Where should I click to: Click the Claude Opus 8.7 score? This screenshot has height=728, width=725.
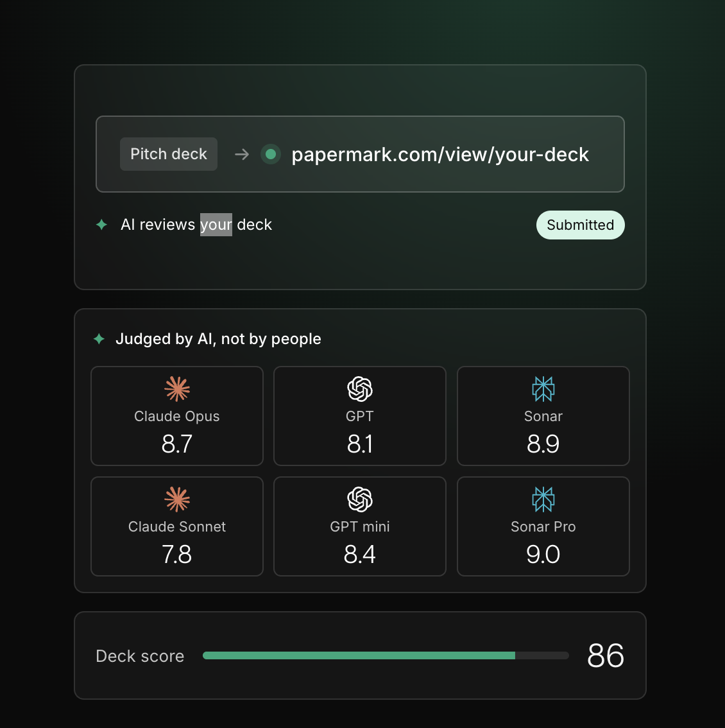(x=177, y=444)
